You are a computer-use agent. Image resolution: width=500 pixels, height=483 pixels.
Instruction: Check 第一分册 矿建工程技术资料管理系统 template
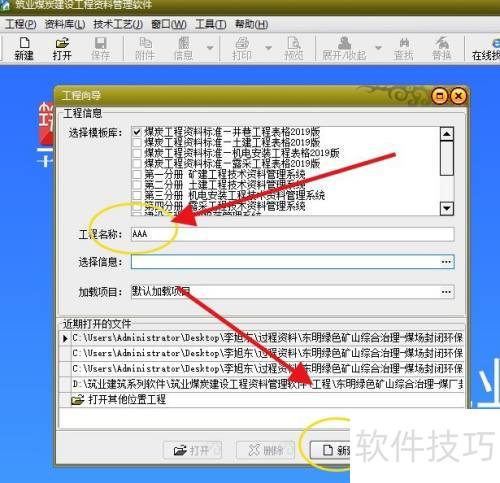coord(137,174)
